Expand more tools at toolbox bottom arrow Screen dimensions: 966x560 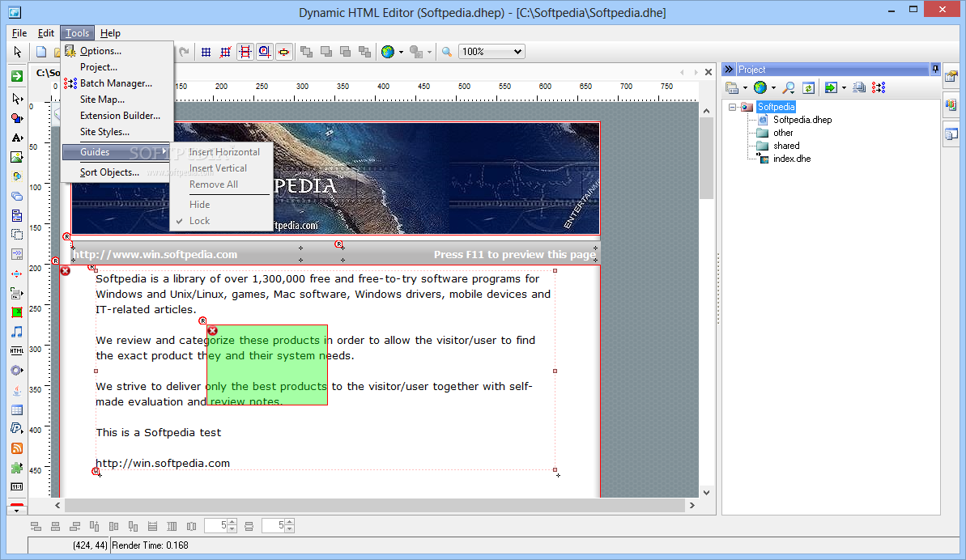click(x=17, y=510)
